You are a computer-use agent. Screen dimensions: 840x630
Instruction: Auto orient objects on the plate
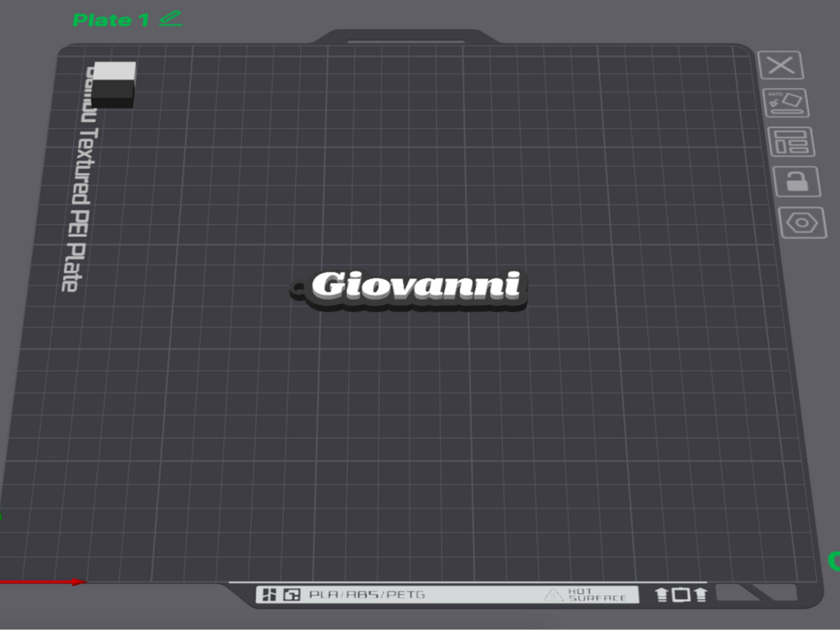coord(785,103)
